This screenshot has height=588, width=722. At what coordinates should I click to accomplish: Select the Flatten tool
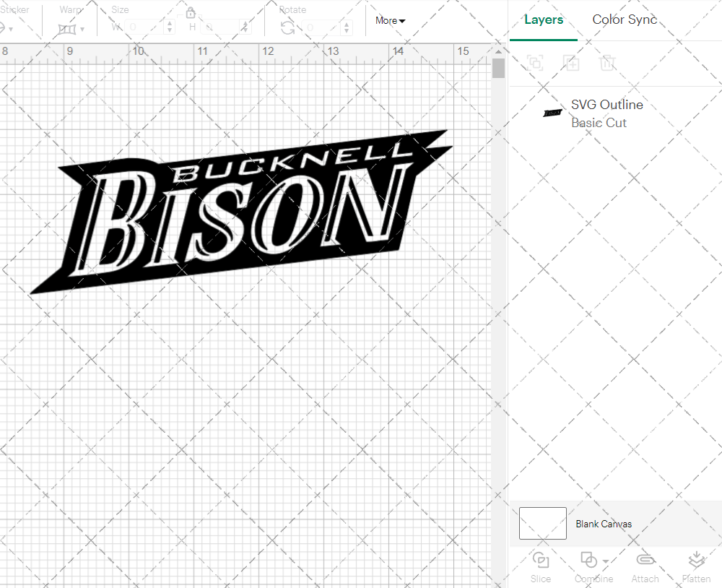click(x=696, y=566)
